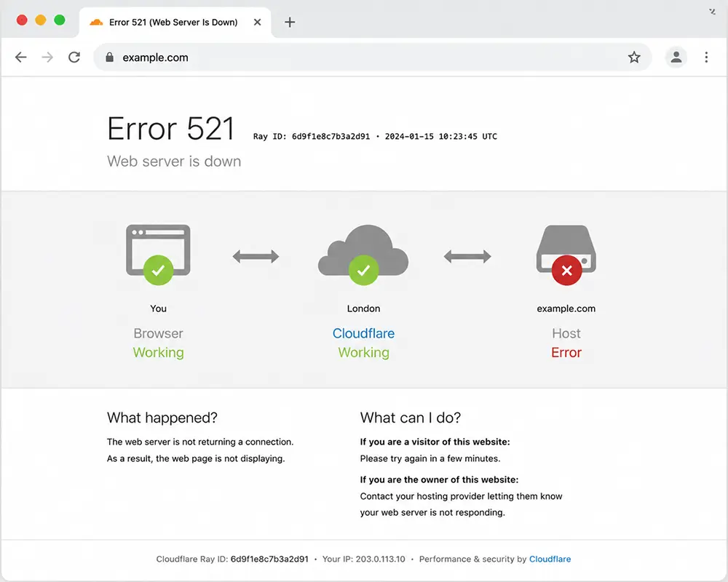Open a new tab with plus icon
This screenshot has height=582, width=728.
[x=290, y=22]
